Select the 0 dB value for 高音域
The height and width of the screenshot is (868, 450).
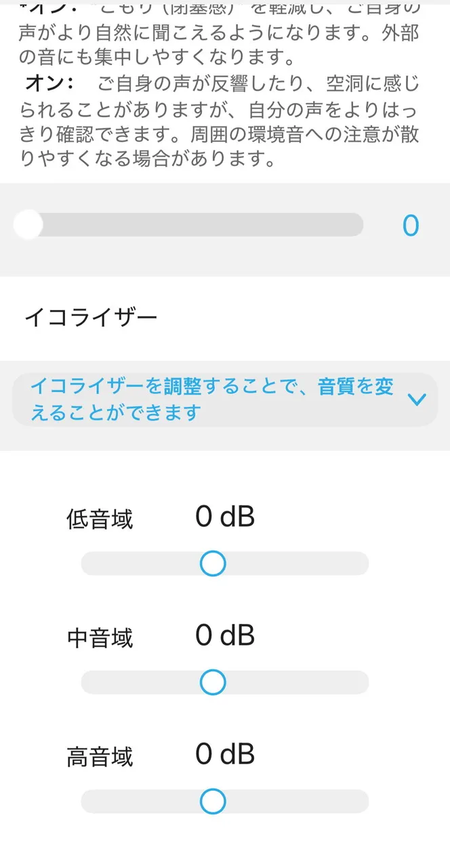click(x=224, y=754)
